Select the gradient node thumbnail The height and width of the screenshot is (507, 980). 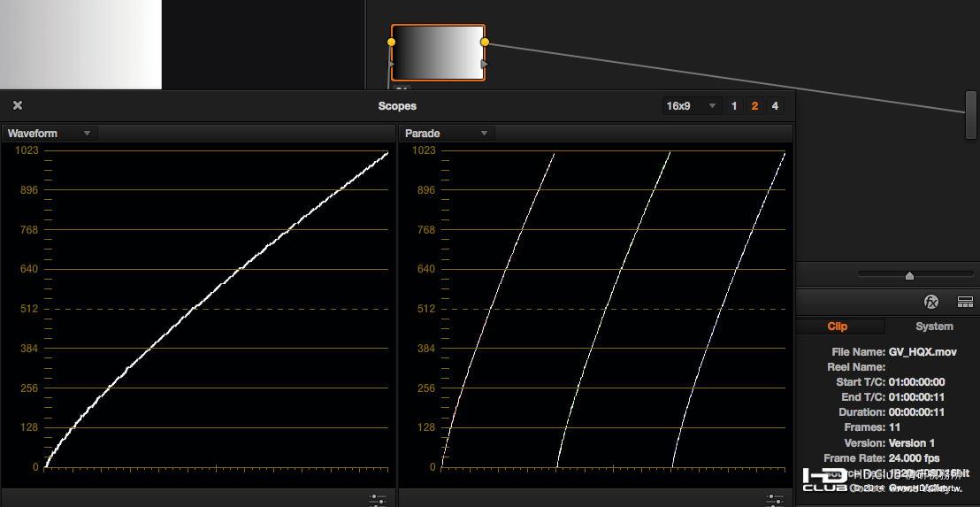[x=438, y=53]
